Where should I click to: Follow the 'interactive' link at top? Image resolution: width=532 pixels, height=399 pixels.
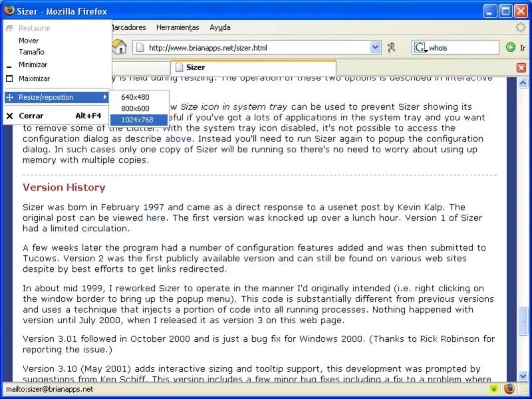469,78
